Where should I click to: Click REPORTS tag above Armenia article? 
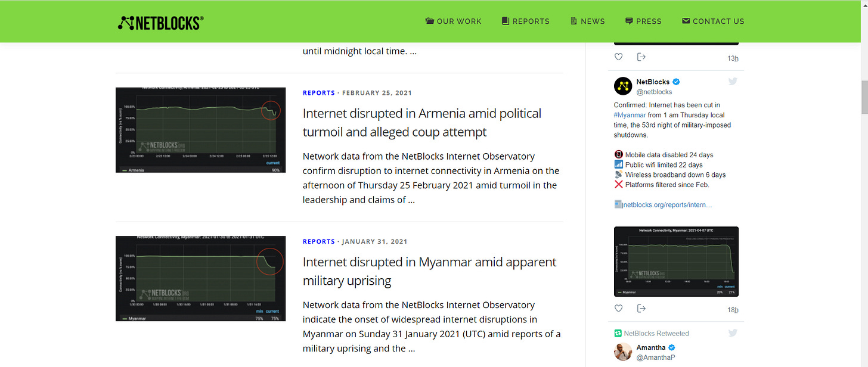319,93
